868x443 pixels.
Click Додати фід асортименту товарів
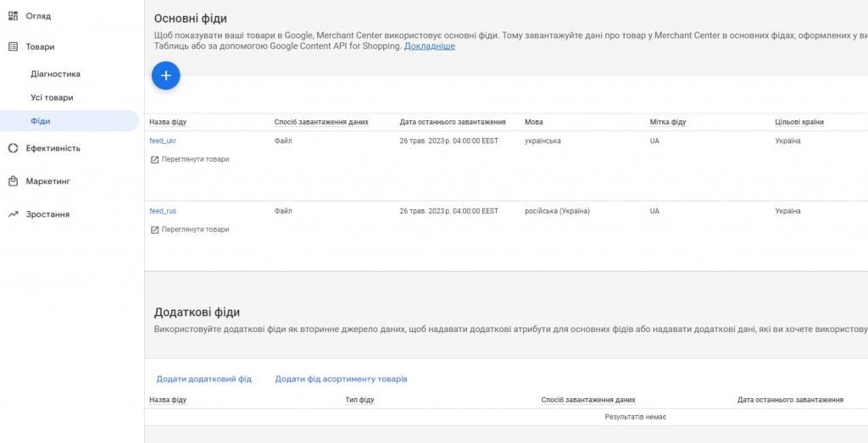point(341,379)
